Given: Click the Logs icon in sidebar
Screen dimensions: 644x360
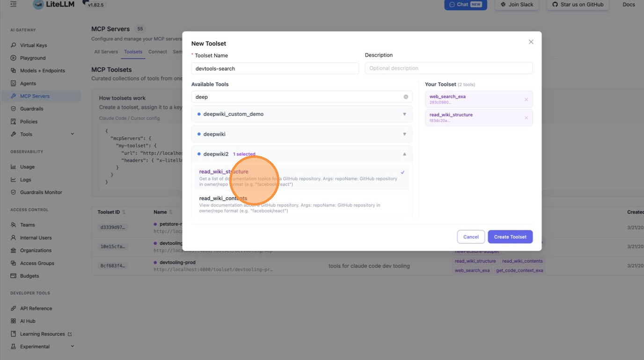Looking at the screenshot, I should click(13, 180).
